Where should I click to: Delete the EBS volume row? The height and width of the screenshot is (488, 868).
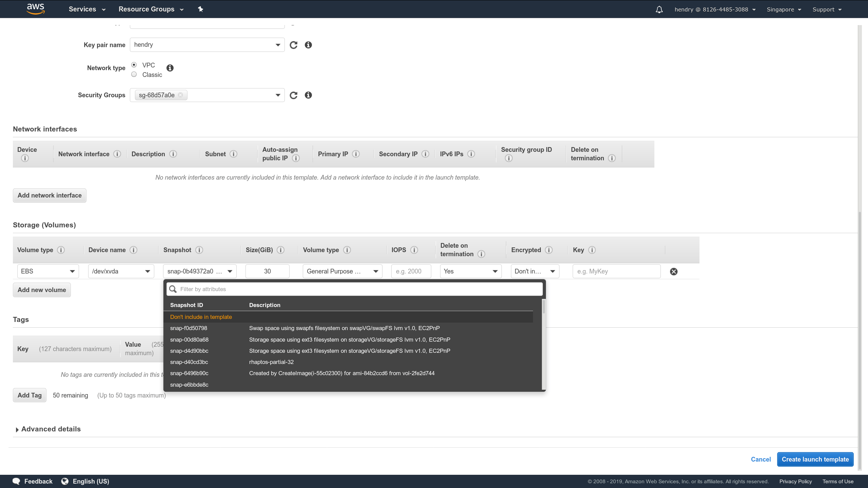[x=673, y=271]
